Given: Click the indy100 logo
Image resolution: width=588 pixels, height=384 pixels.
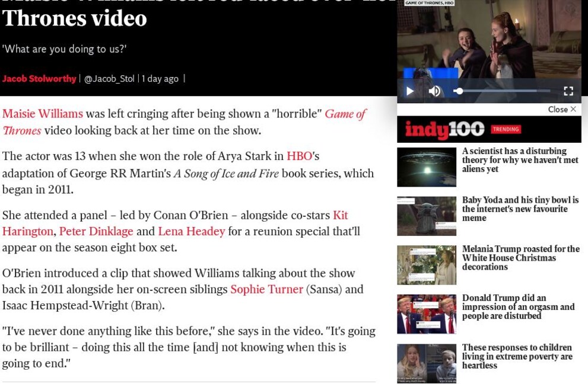Looking at the screenshot, I should [445, 130].
